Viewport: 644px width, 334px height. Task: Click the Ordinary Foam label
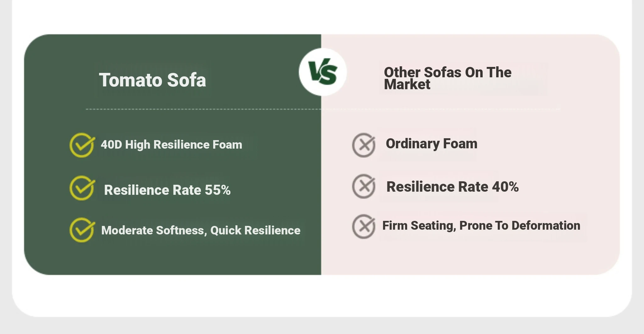[431, 144]
